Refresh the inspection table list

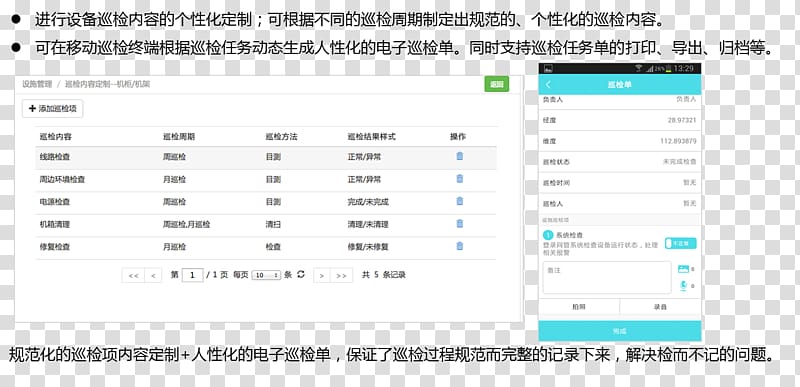[x=301, y=274]
